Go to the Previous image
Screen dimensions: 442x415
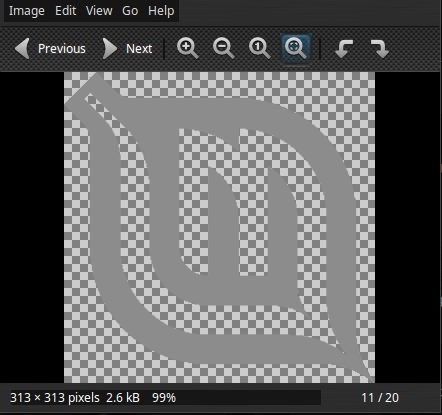tap(50, 49)
